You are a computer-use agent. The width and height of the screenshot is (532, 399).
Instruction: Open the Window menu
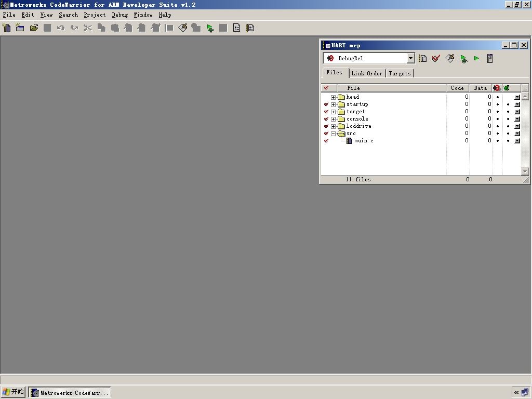pos(143,15)
